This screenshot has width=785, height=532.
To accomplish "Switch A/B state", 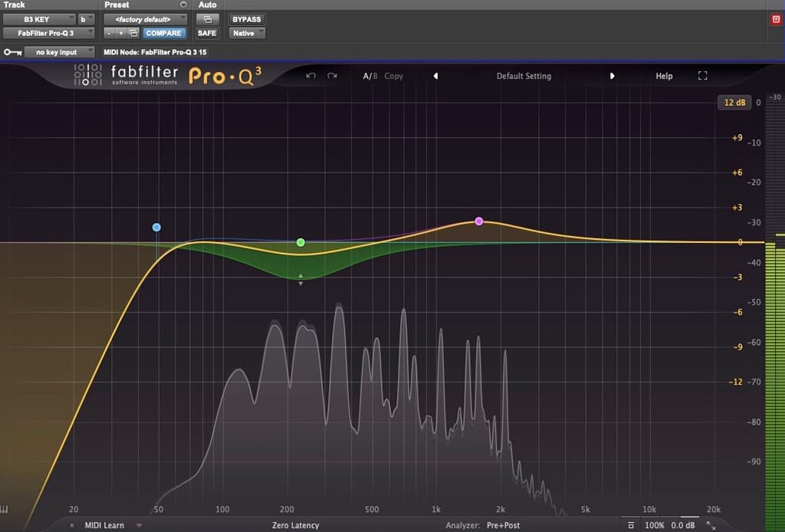I will tap(370, 76).
